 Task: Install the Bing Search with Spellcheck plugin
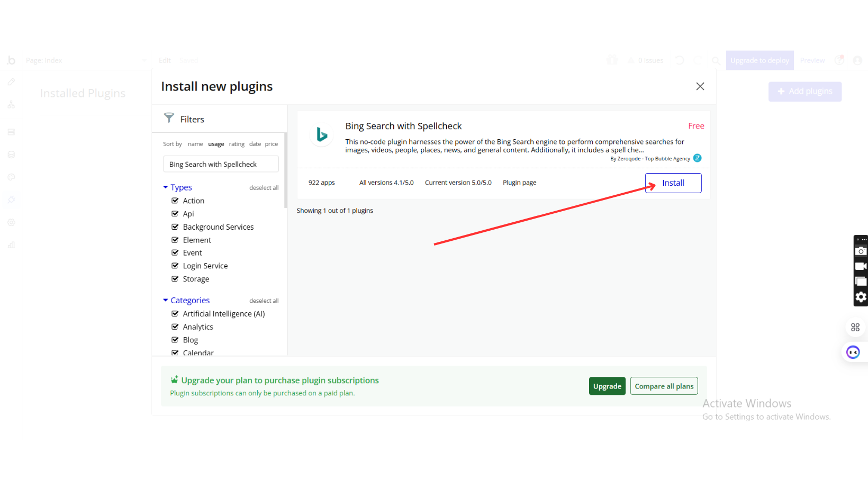coord(673,183)
